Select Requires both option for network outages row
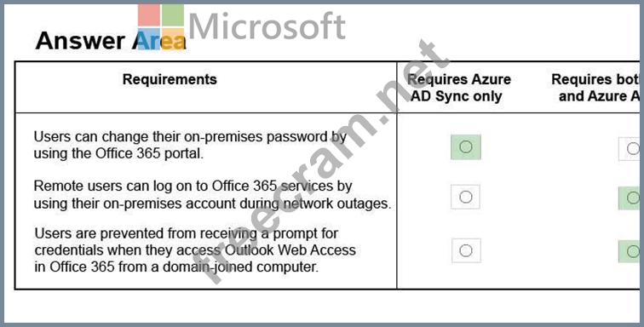The width and height of the screenshot is (644, 327). click(x=631, y=198)
